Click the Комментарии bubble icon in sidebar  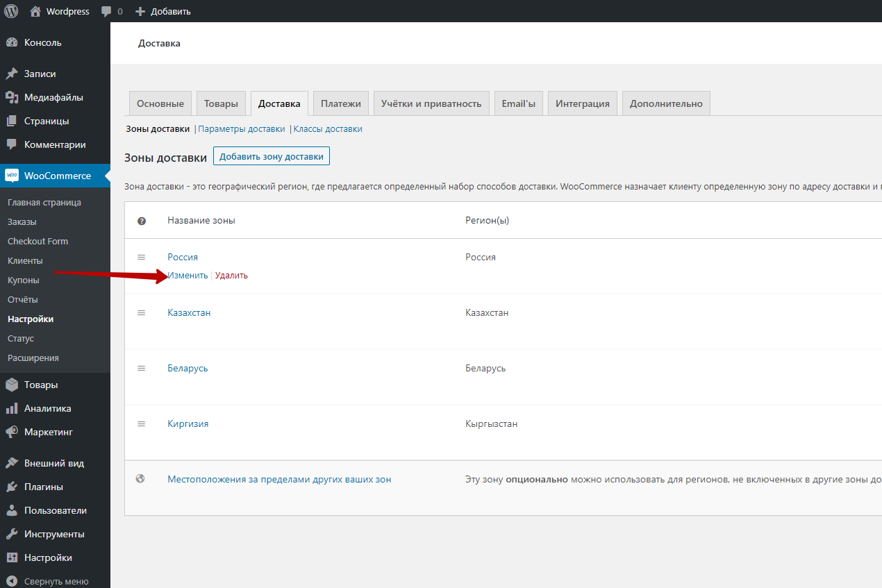pyautogui.click(x=12, y=144)
